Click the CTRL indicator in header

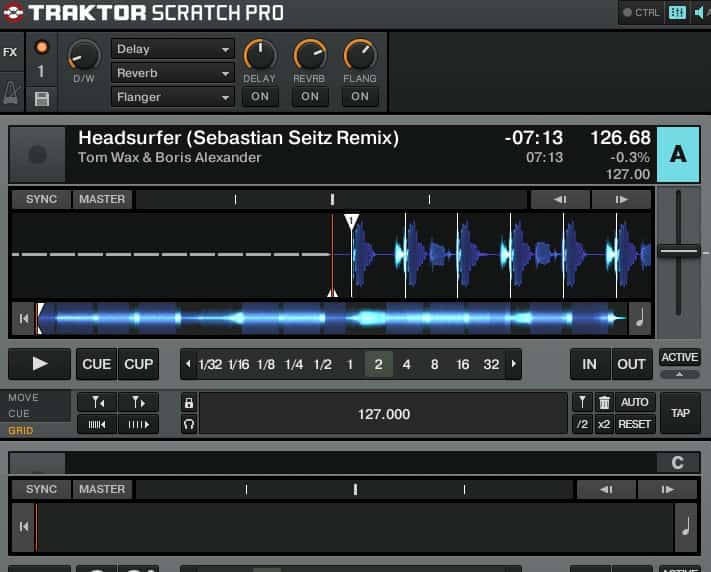(x=641, y=13)
